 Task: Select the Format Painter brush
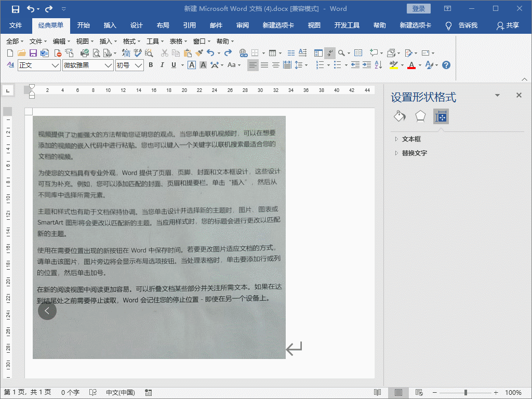[x=199, y=53]
